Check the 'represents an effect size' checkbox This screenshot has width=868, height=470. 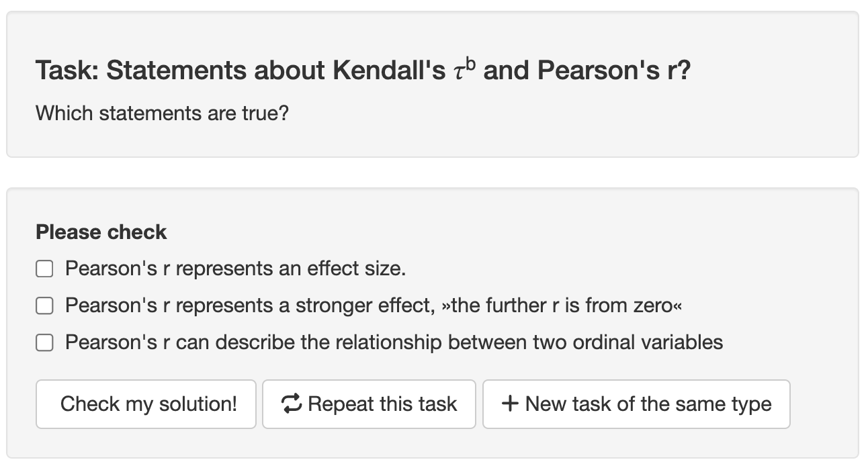[x=44, y=269]
